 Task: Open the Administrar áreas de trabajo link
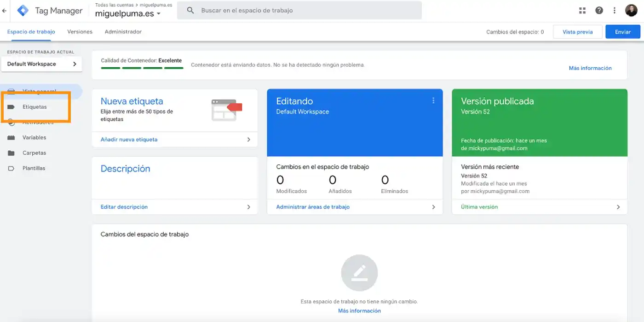[313, 207]
